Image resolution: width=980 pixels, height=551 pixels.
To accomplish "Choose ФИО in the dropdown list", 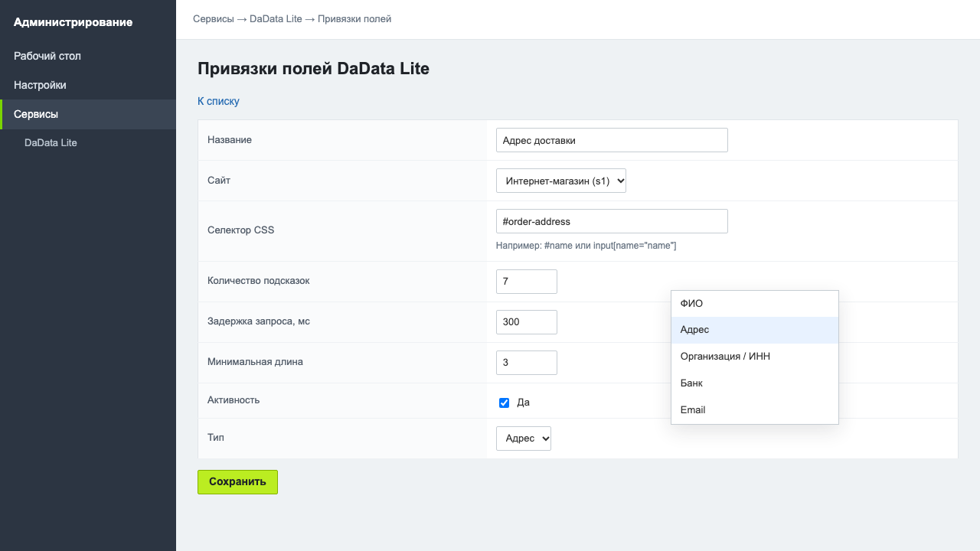I will pos(755,304).
